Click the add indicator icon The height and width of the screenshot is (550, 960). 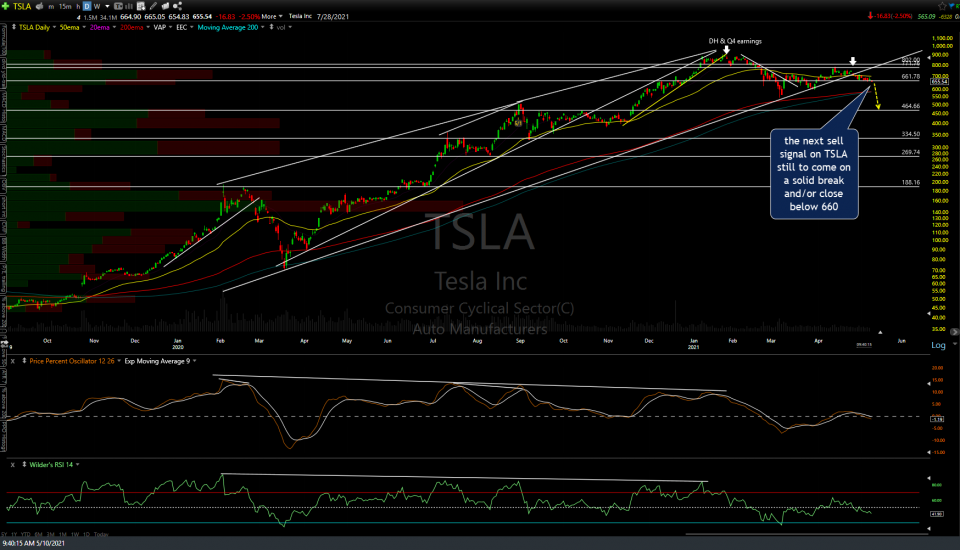click(x=141, y=6)
